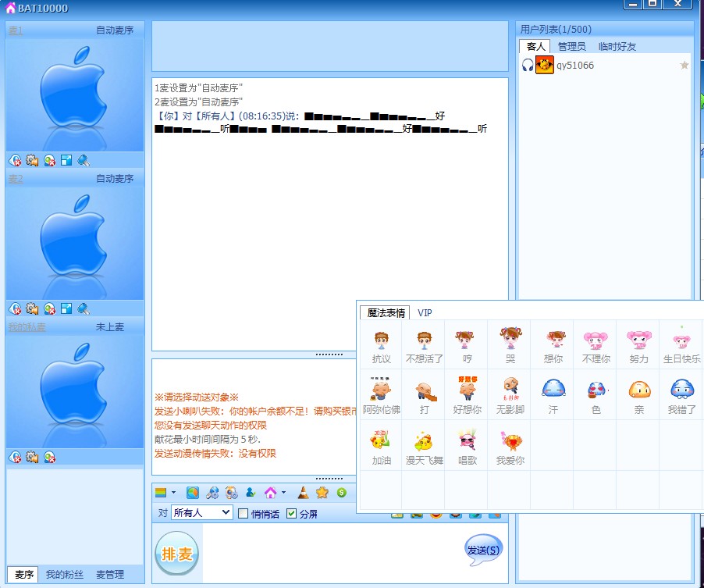Viewport: 704px width, 588px height.
Task: Send the 抗议 magic emoticon
Action: (x=381, y=345)
